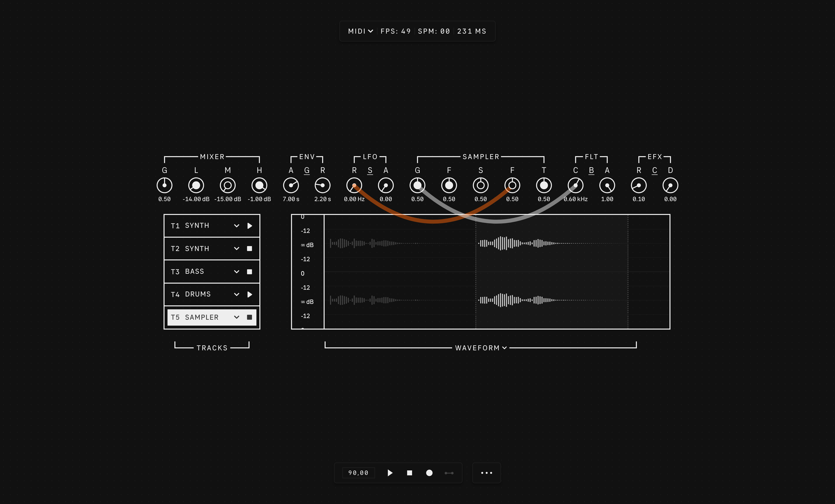Viewport: 835px width, 504px height.
Task: Play the T4 DRUMS track
Action: [250, 294]
